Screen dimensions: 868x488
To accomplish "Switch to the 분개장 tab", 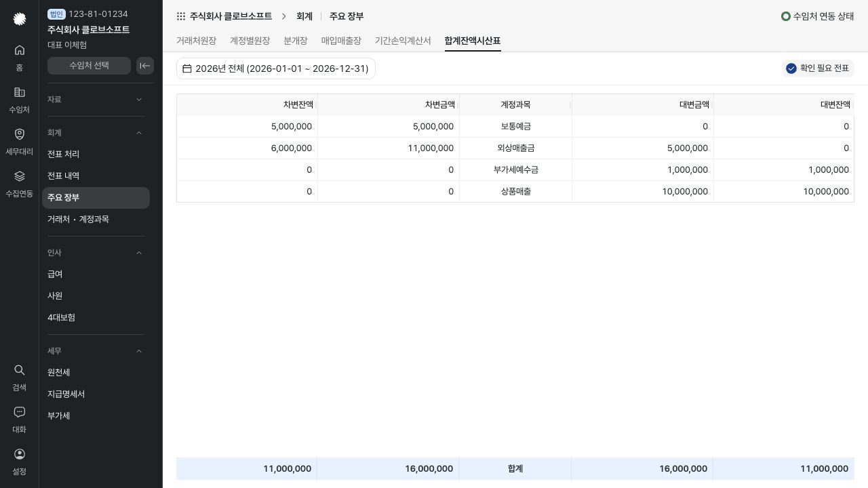I will tap(296, 41).
